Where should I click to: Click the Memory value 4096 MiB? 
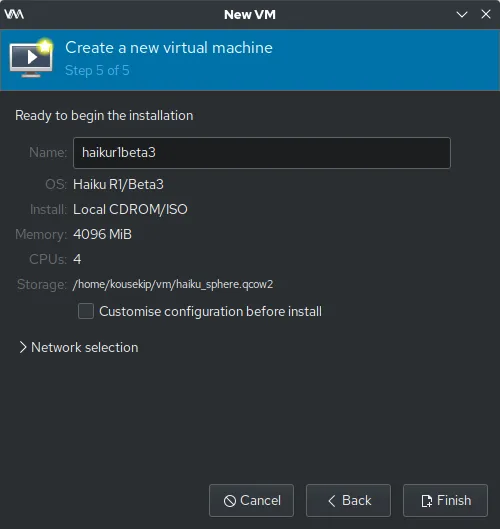click(x=103, y=234)
